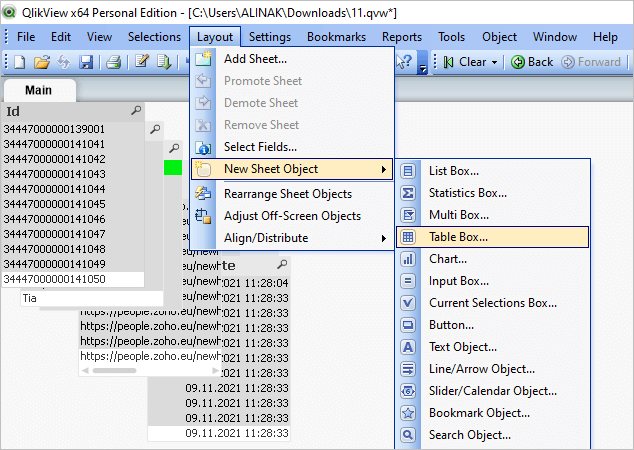Click the New document icon

point(19,62)
